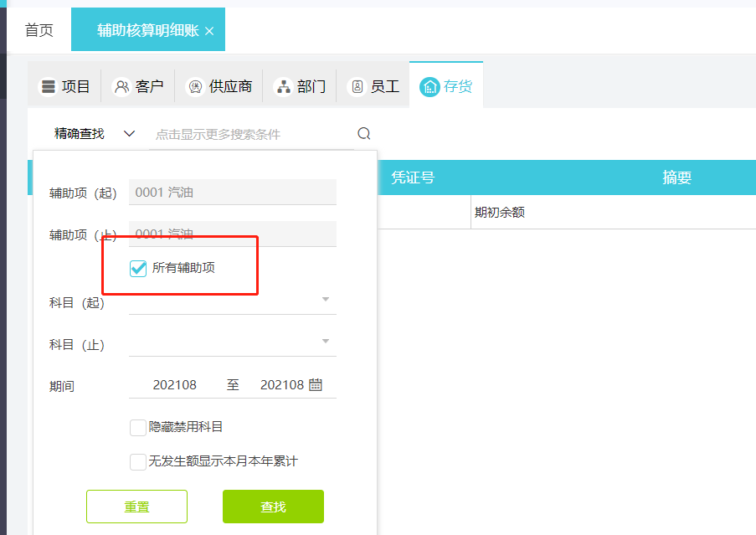The width and height of the screenshot is (756, 535).
Task: Click the 部门 org-chart icon
Action: [284, 87]
